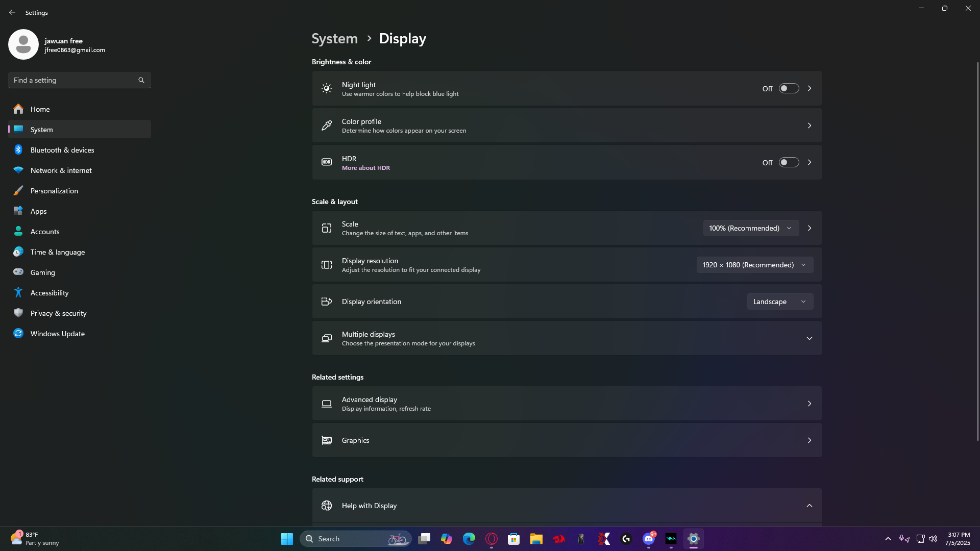980x551 pixels.
Task: Click the search magnifier in Find a setting
Action: click(141, 80)
